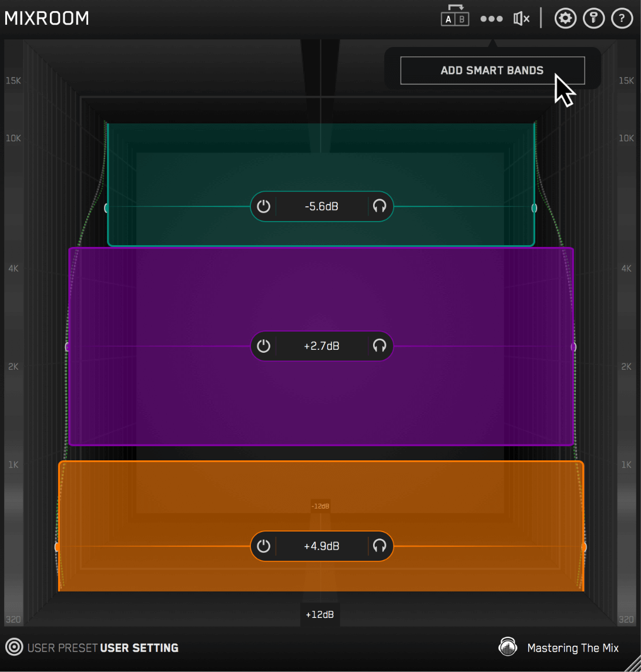
Task: Click the Mastering The Mix logo link
Action: (559, 648)
